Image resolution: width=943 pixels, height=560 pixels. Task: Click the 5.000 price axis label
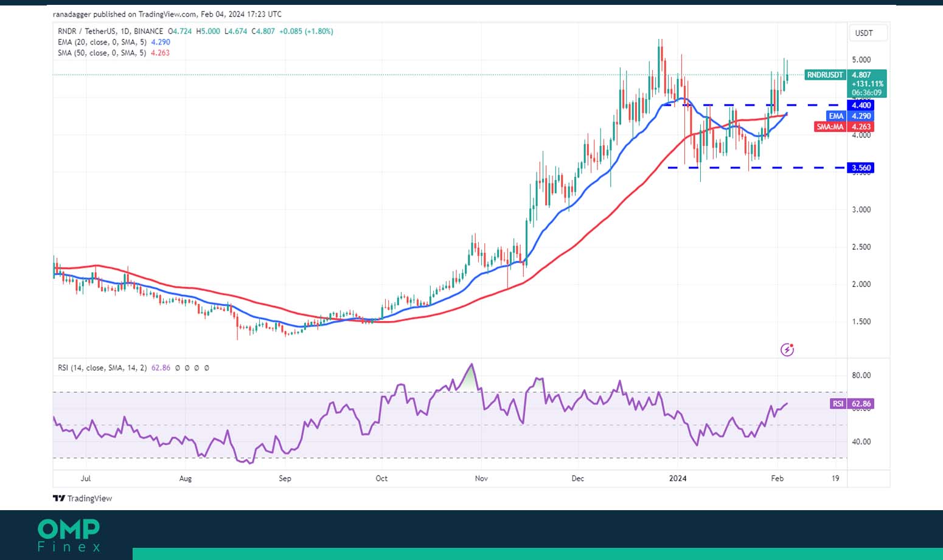click(861, 60)
